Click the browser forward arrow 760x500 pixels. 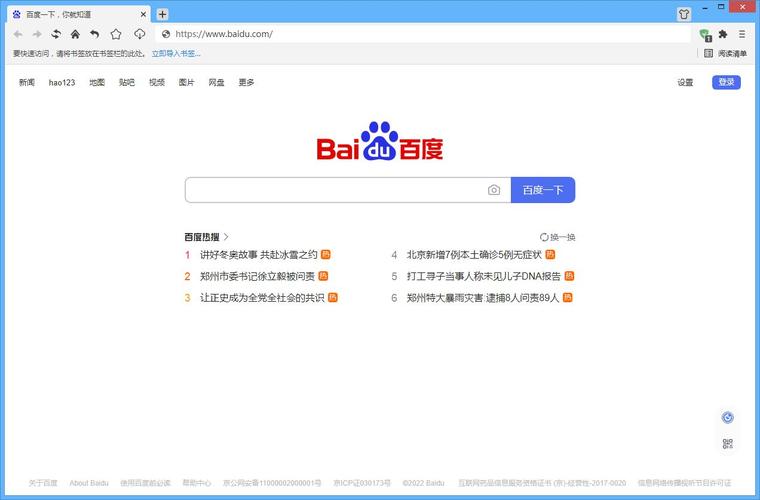pos(37,34)
